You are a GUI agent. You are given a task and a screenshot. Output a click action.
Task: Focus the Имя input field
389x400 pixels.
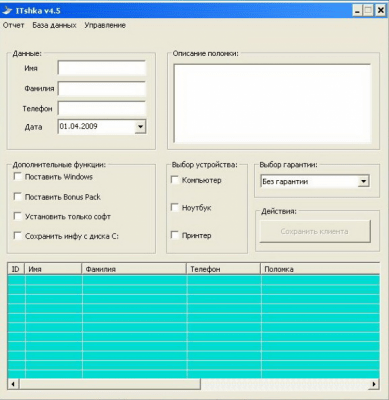click(x=102, y=68)
